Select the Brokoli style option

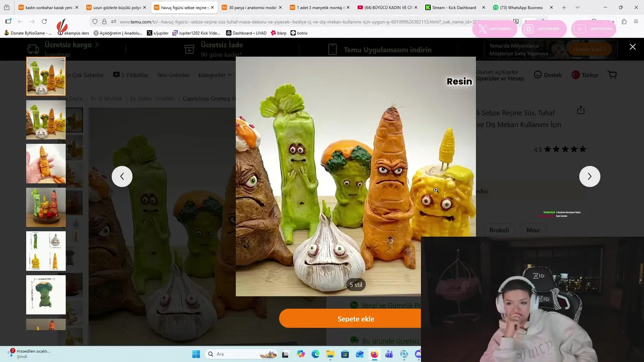point(499,230)
